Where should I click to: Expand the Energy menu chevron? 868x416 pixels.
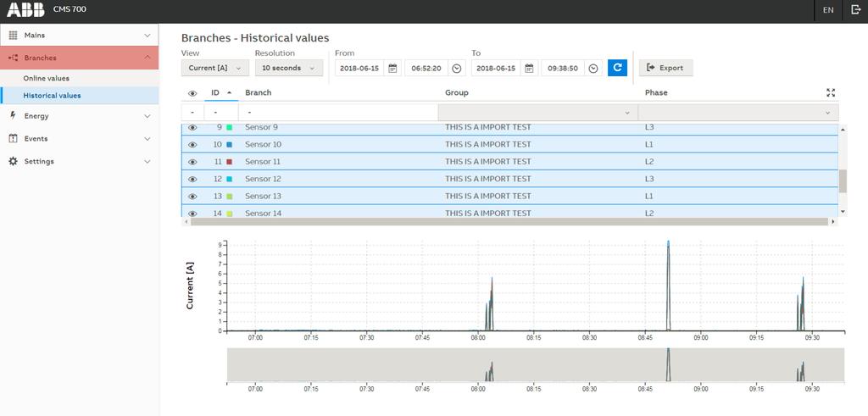click(x=147, y=116)
